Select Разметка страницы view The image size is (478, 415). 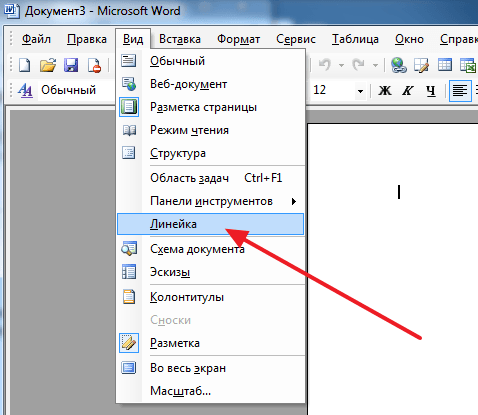pyautogui.click(x=211, y=107)
